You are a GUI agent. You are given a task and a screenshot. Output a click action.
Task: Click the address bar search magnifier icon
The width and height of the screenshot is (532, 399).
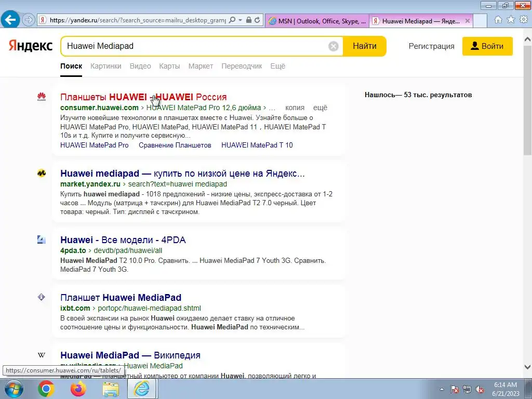232,20
